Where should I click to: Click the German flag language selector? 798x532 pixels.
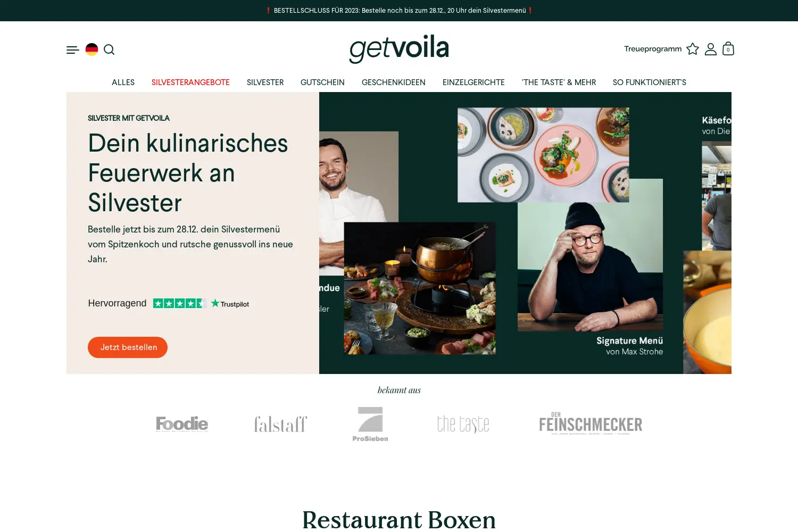(x=92, y=49)
